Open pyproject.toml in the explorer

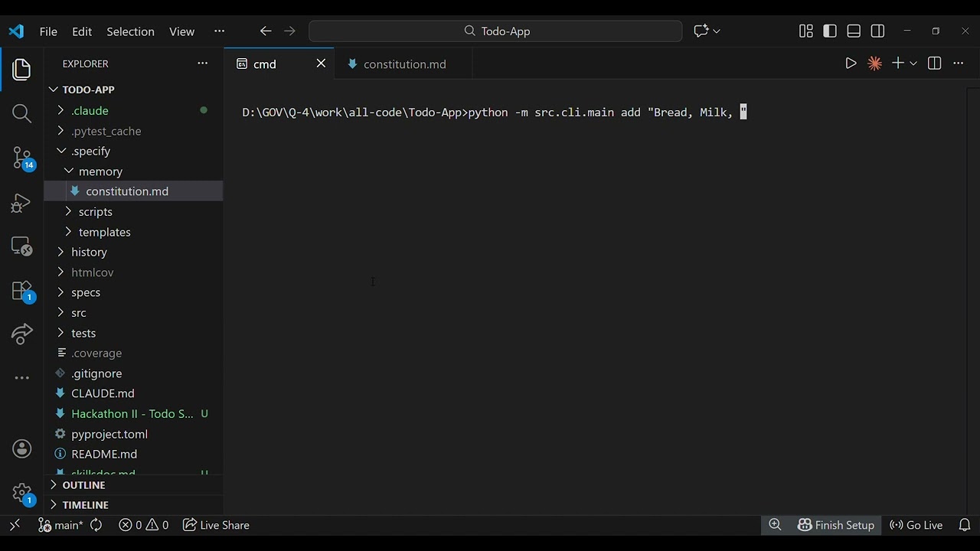133,434
